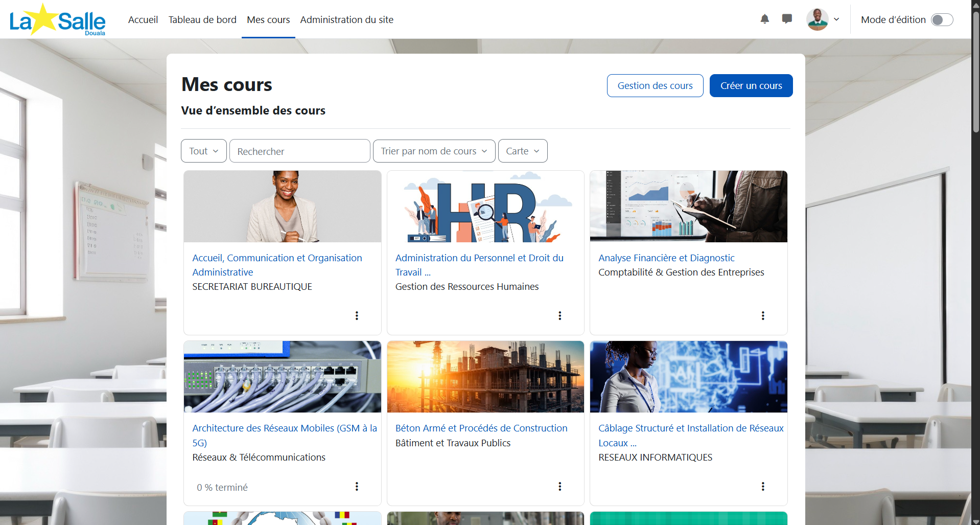
Task: Open Administration du site menu item
Action: (346, 19)
